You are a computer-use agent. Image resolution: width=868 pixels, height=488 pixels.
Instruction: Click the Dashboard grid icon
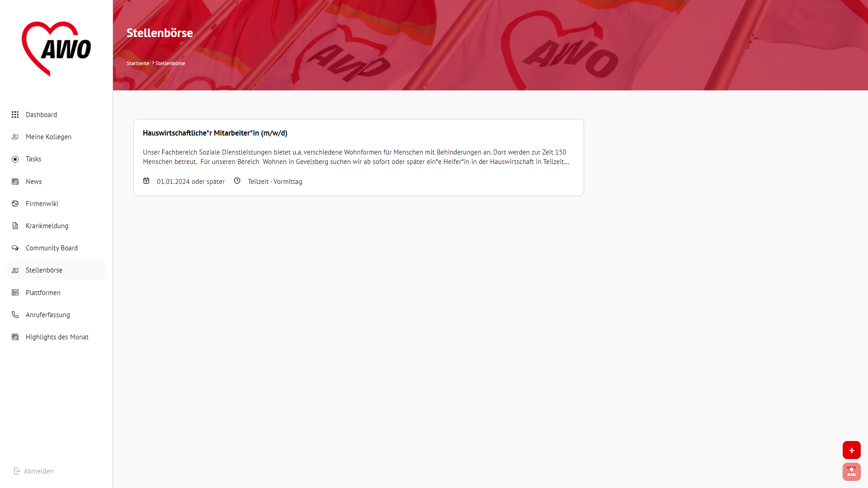(x=15, y=115)
